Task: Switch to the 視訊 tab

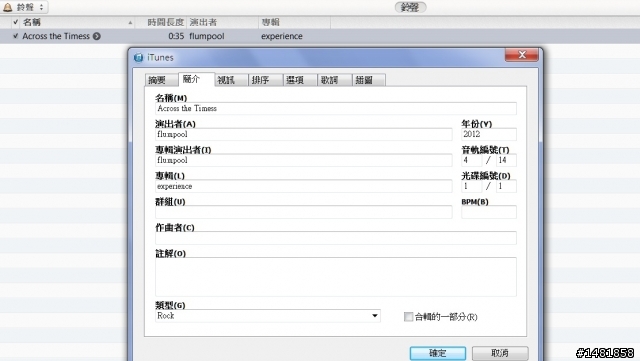Action: coord(231,80)
